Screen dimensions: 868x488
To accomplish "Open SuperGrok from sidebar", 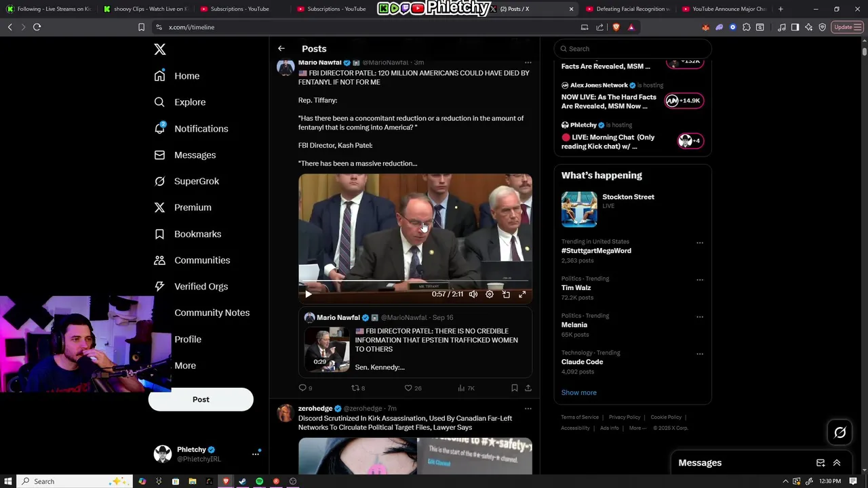I will point(186,182).
